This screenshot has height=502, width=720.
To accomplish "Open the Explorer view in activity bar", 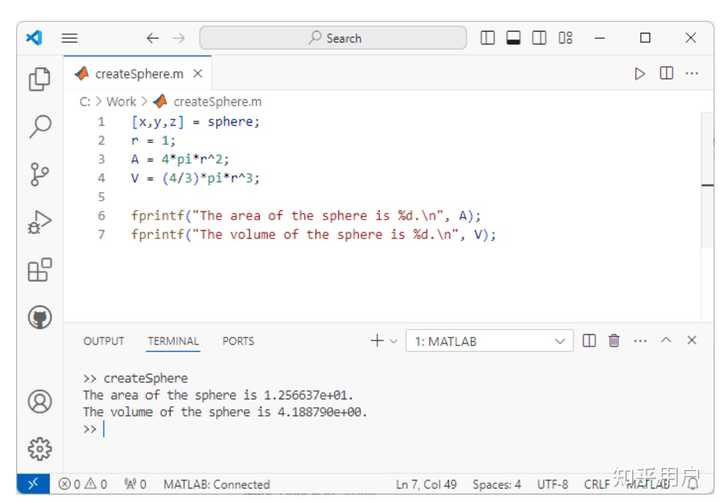I will [40, 79].
